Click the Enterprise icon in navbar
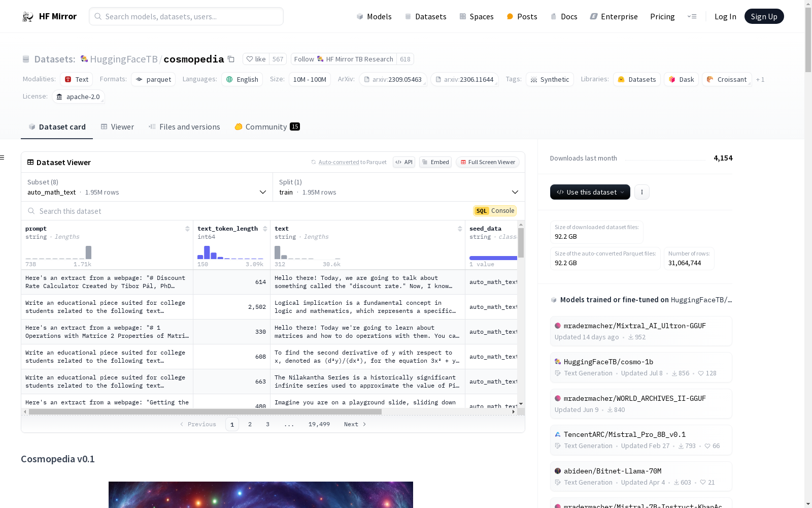Viewport: 812px width, 508px height. [x=594, y=17]
